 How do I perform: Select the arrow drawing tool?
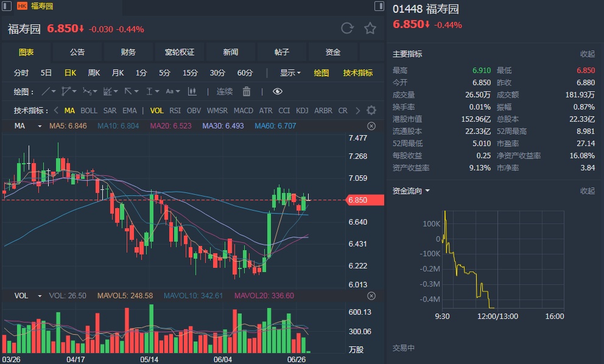130,91
